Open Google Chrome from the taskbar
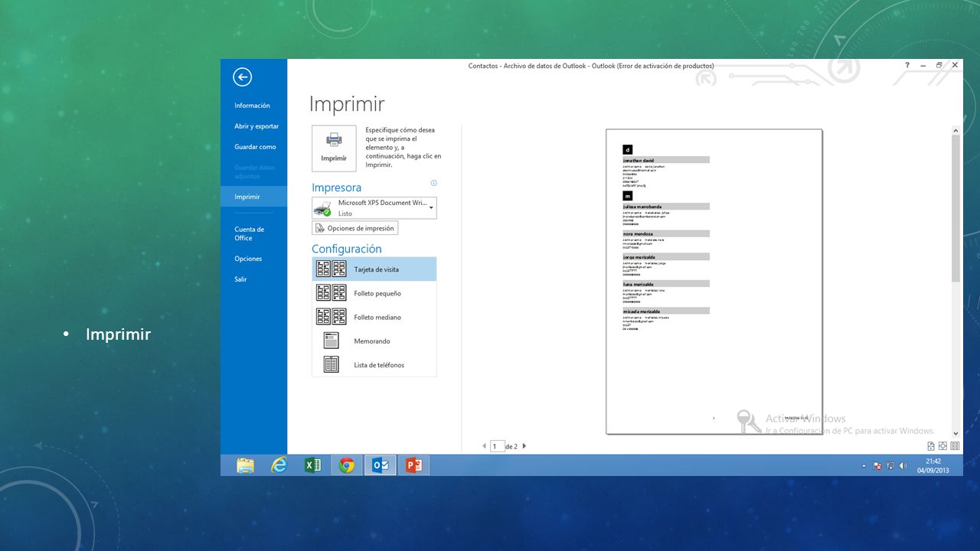 [347, 465]
